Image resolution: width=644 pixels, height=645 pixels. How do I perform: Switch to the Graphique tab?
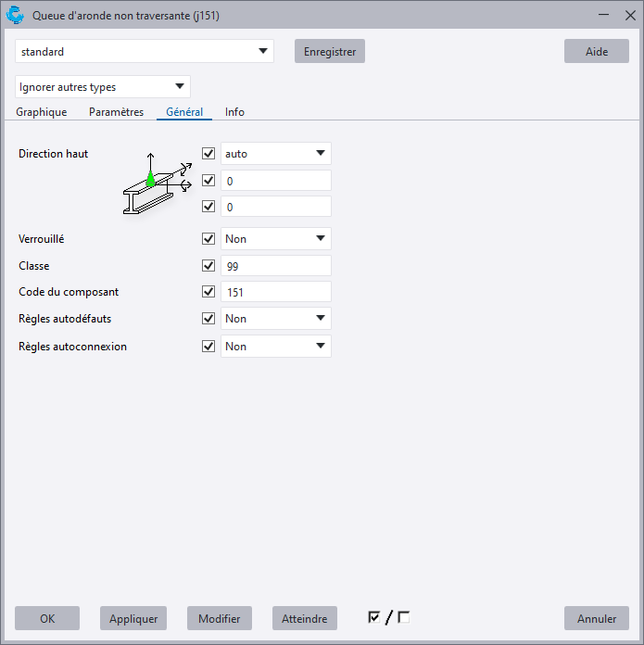point(42,112)
